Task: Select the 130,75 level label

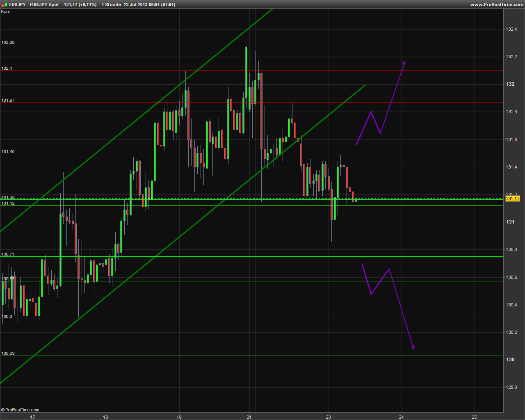Action: point(8,254)
